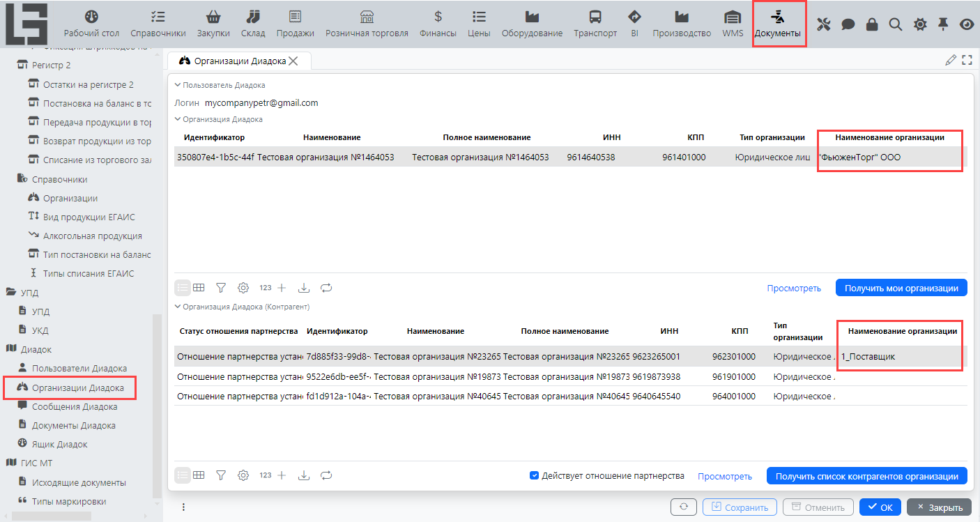
Task: Toggle the eye visibility icon in the top bar
Action: [966, 24]
